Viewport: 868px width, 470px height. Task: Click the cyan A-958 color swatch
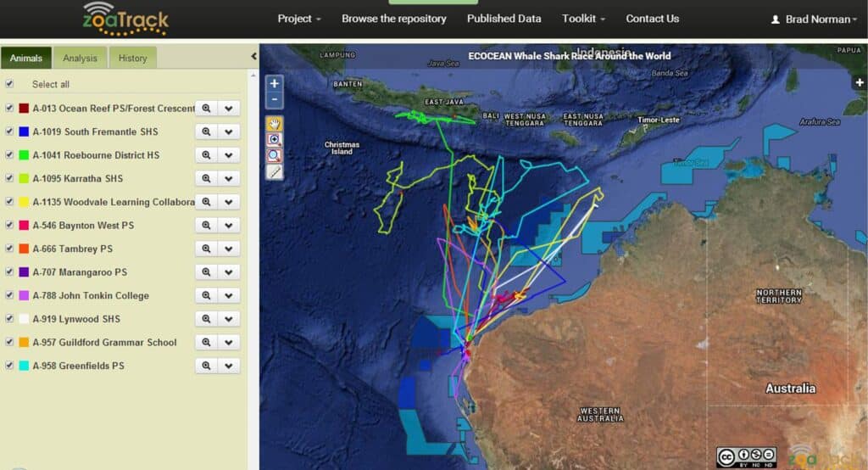click(24, 366)
